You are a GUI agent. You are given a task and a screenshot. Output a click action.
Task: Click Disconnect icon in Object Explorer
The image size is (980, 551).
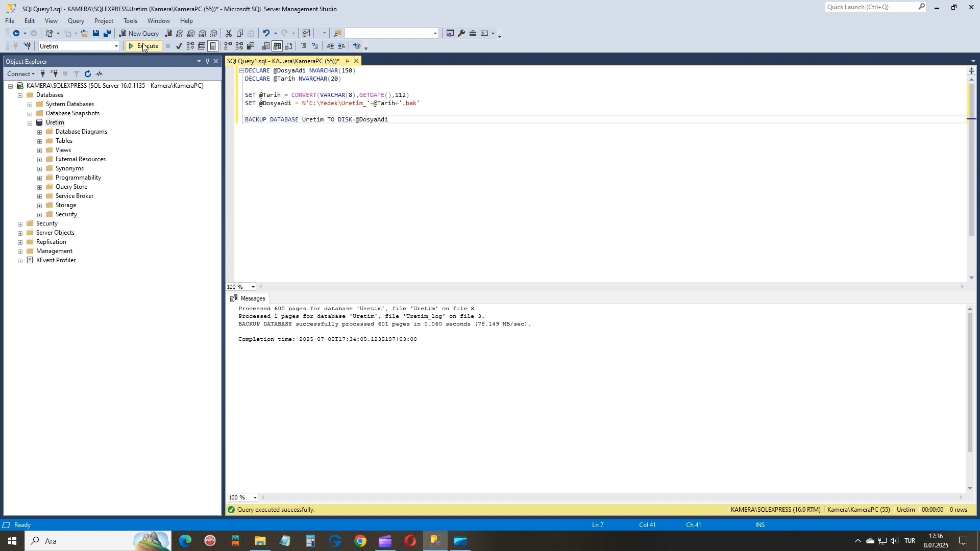54,74
